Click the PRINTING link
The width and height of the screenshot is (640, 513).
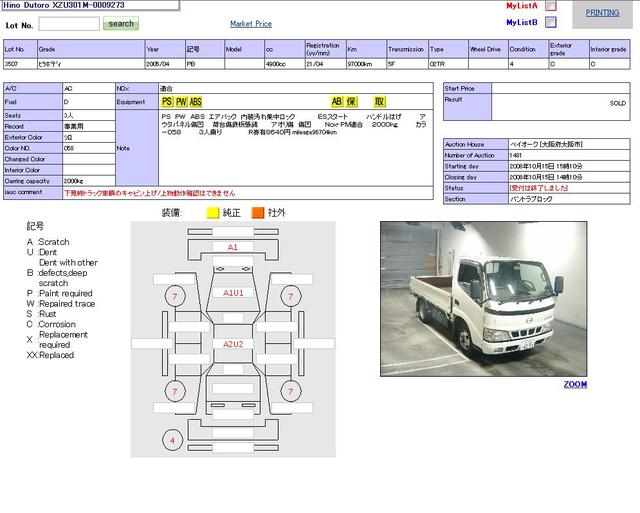[602, 13]
